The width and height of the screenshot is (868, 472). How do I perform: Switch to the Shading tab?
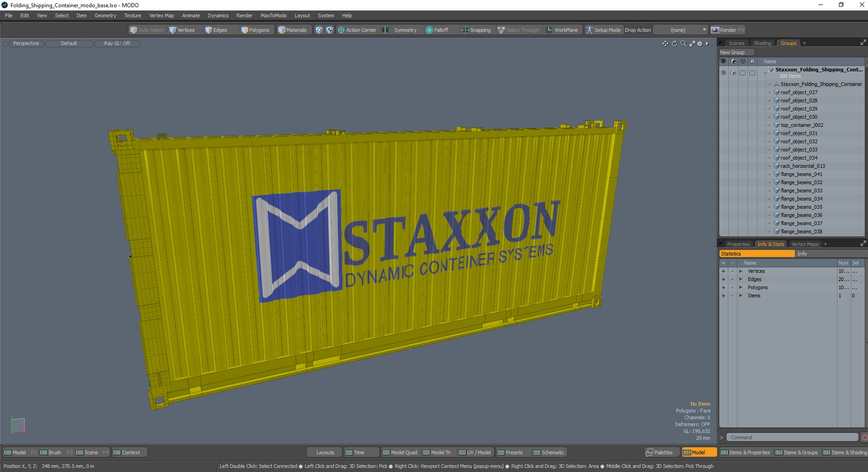point(762,43)
